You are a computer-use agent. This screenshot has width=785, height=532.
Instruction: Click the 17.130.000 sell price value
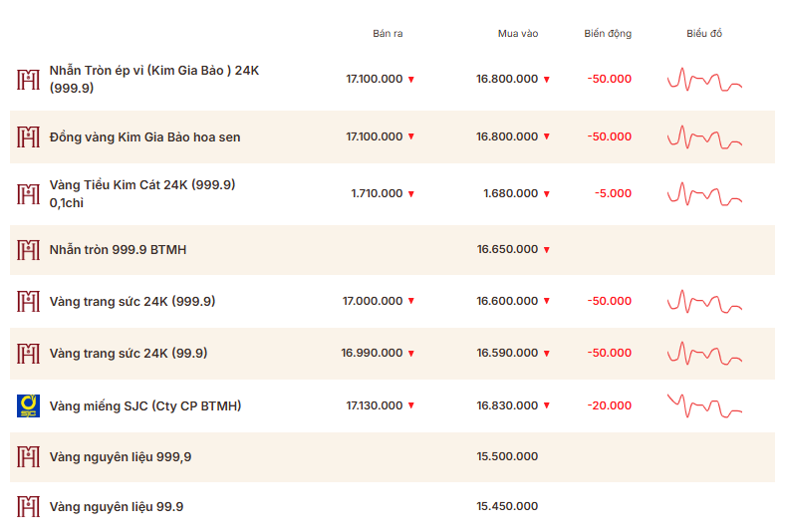click(x=375, y=405)
